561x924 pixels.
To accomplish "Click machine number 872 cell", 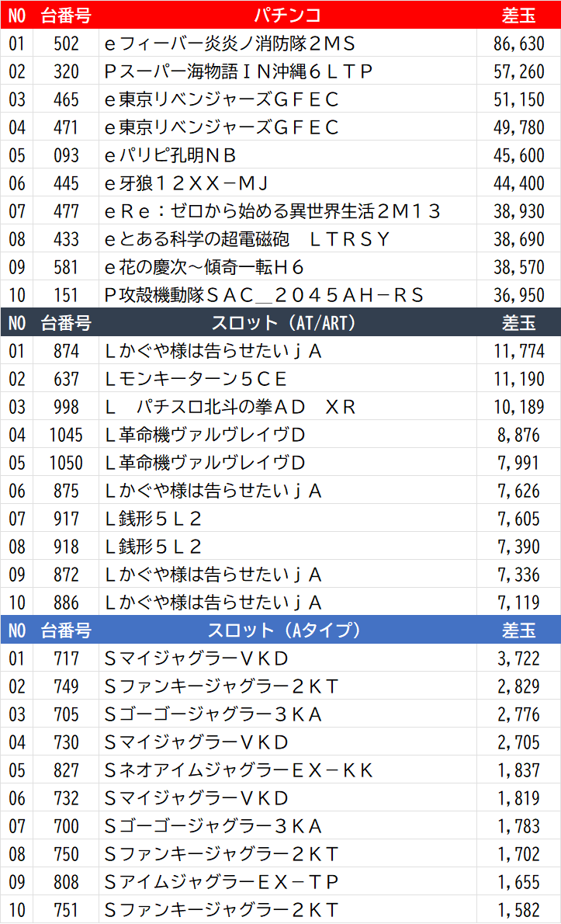I will (66, 575).
